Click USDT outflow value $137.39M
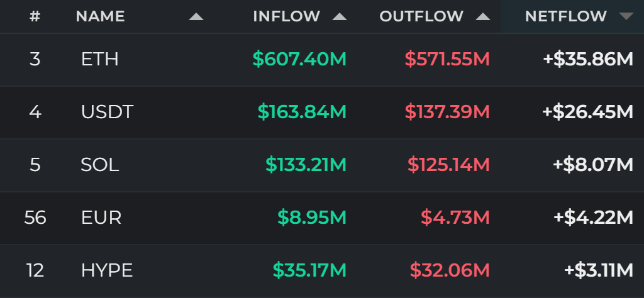Viewport: 644px width, 298px height. (x=447, y=112)
